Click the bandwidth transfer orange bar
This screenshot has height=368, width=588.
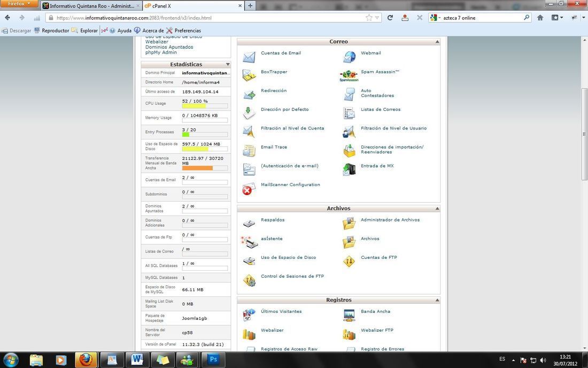(x=205, y=168)
